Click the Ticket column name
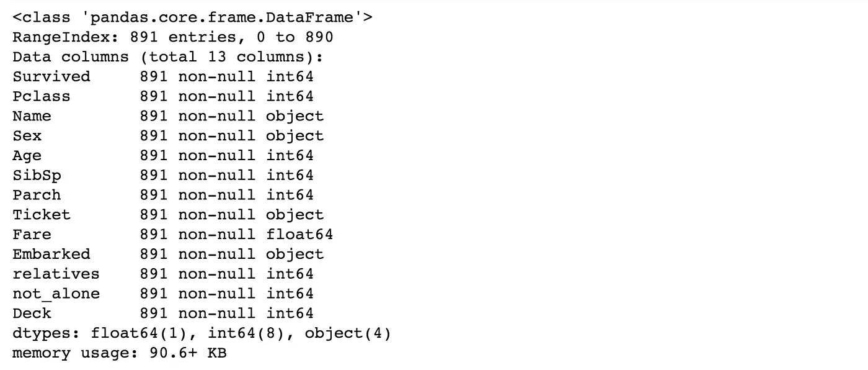 [x=42, y=215]
